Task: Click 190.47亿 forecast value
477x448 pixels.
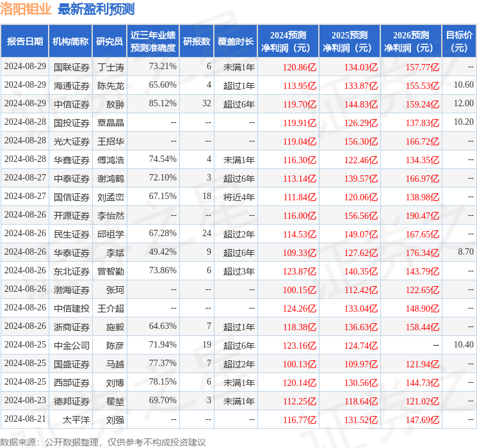Action: [423, 216]
